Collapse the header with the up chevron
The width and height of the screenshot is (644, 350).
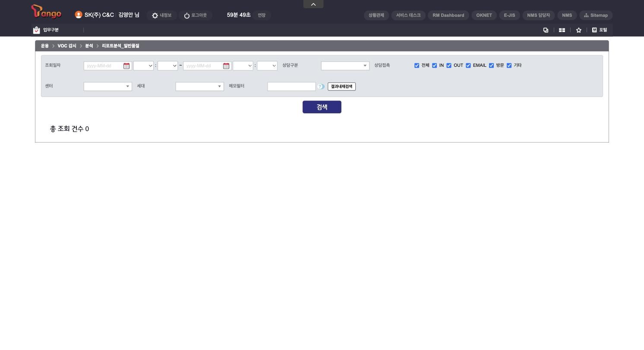click(x=313, y=4)
